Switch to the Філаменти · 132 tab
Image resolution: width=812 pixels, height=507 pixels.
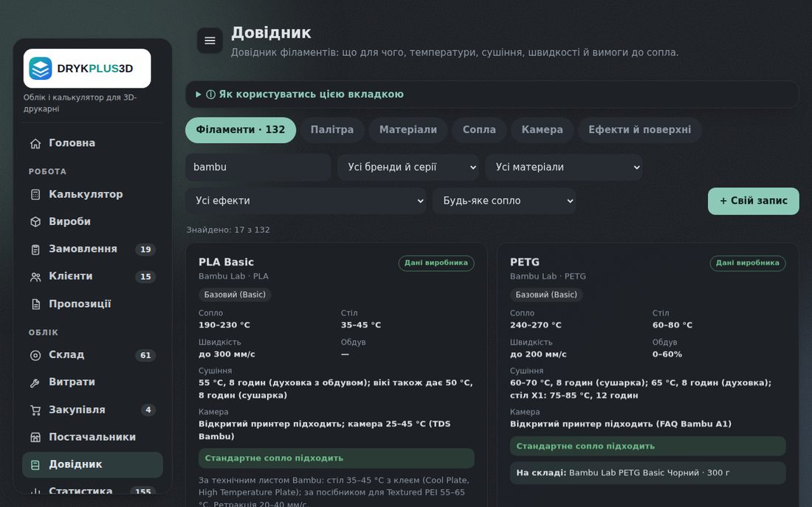coord(241,130)
